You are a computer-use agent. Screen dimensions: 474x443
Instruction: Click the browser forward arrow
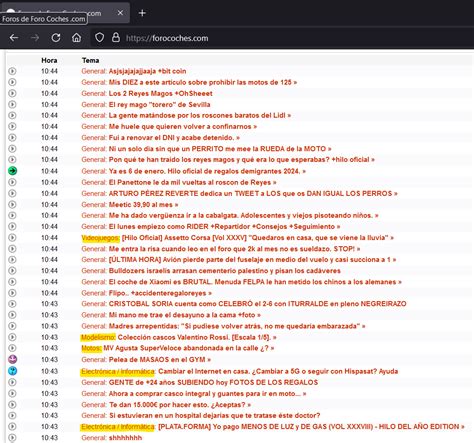(x=35, y=38)
